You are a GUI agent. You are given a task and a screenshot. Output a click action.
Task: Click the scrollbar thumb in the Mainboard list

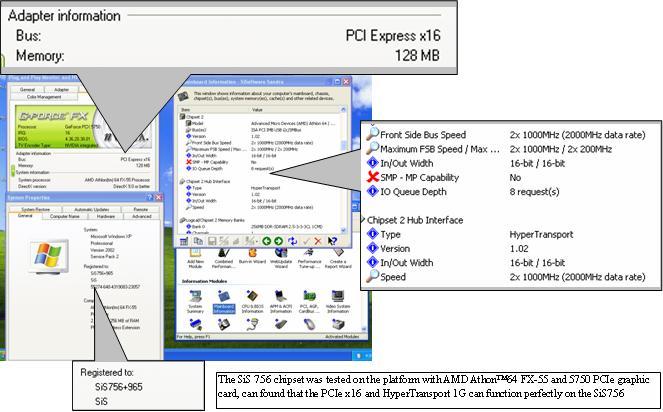point(343,144)
